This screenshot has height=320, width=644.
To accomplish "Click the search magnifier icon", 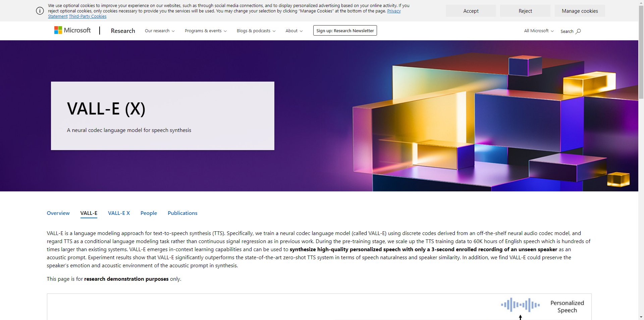I will [x=578, y=31].
